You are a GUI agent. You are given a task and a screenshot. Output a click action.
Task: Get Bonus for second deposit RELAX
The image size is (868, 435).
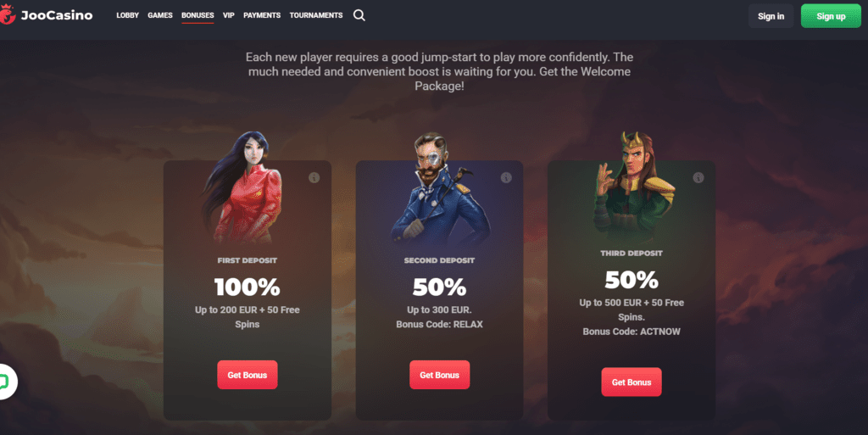[440, 375]
